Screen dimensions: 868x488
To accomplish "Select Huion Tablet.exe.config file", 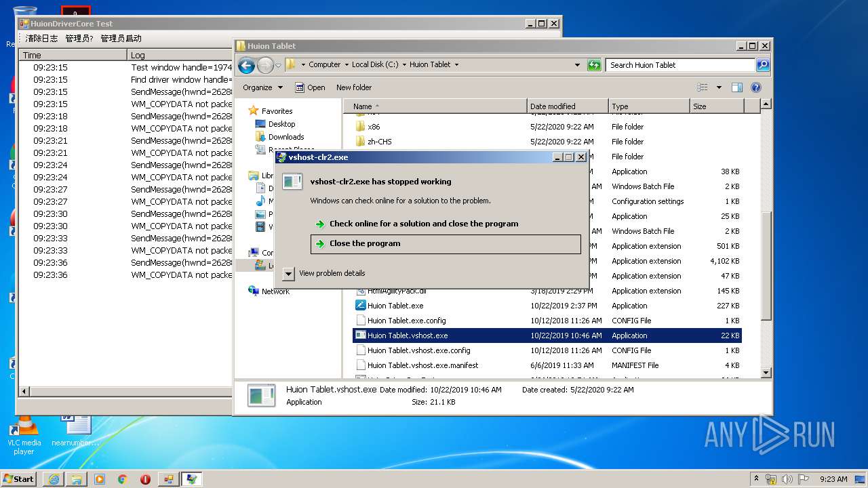I will (406, 321).
